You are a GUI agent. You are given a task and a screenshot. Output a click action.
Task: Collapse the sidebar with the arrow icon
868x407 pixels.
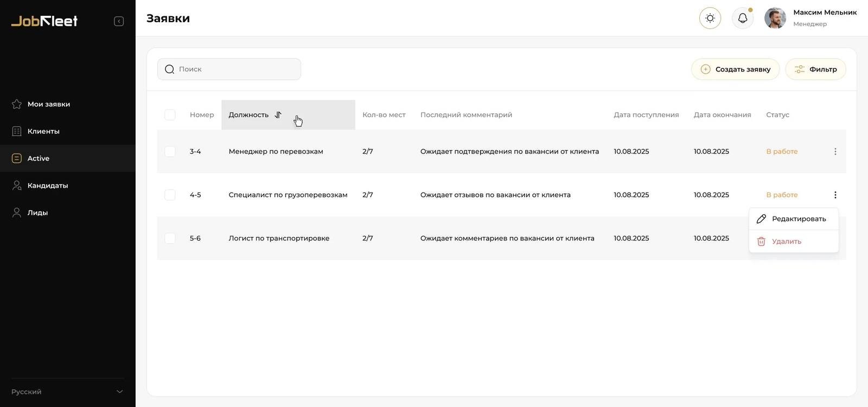pos(119,21)
